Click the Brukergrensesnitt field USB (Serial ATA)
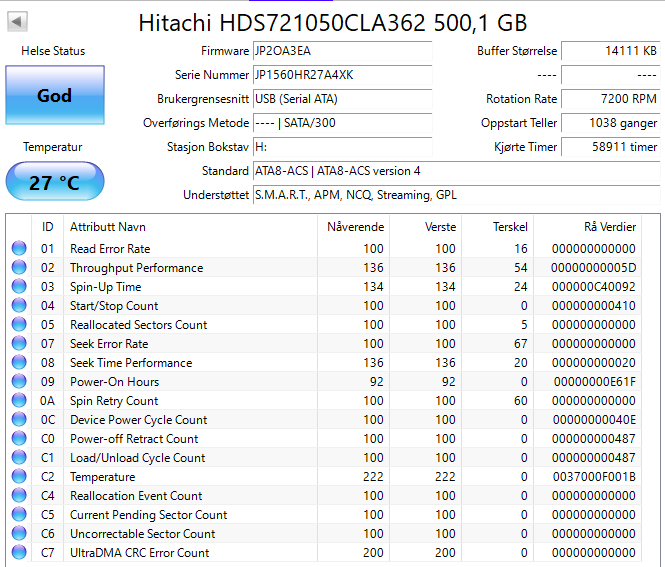Screen dimensions: 665x567 tap(343, 99)
